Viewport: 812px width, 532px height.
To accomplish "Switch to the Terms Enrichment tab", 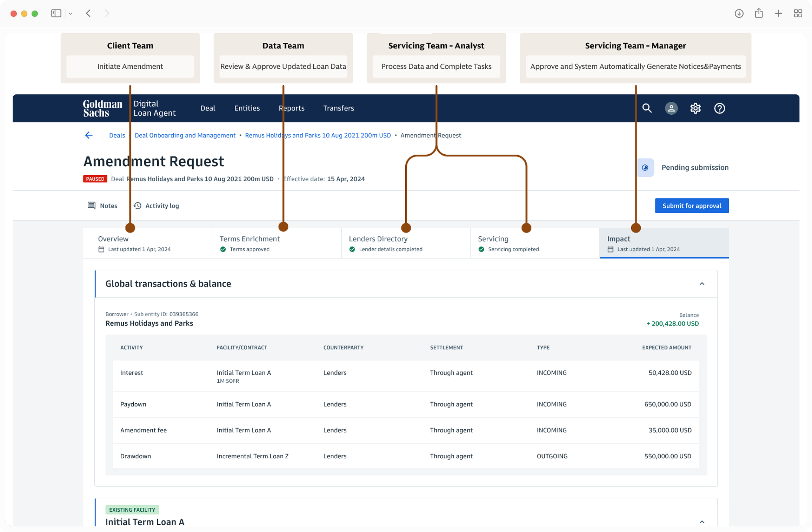I will (x=277, y=243).
